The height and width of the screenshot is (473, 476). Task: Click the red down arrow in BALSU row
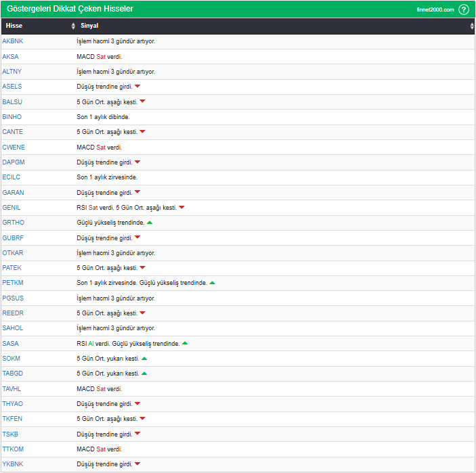point(142,102)
